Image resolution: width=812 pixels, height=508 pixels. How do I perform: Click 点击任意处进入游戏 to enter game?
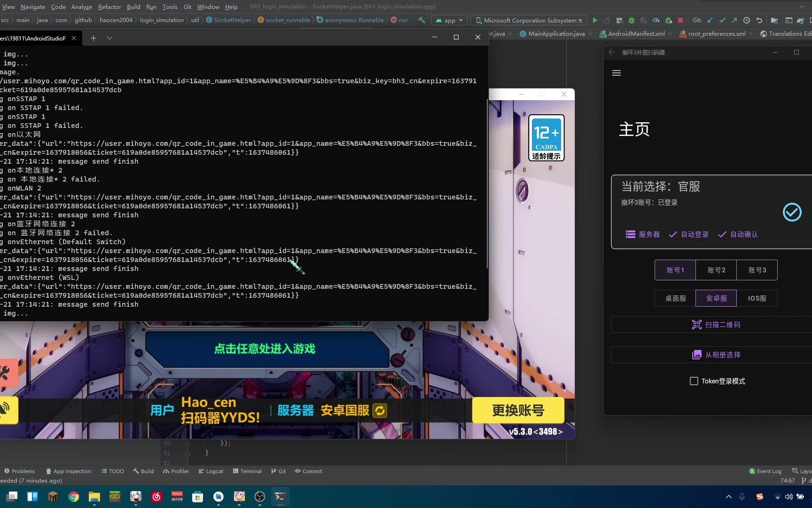click(x=265, y=349)
